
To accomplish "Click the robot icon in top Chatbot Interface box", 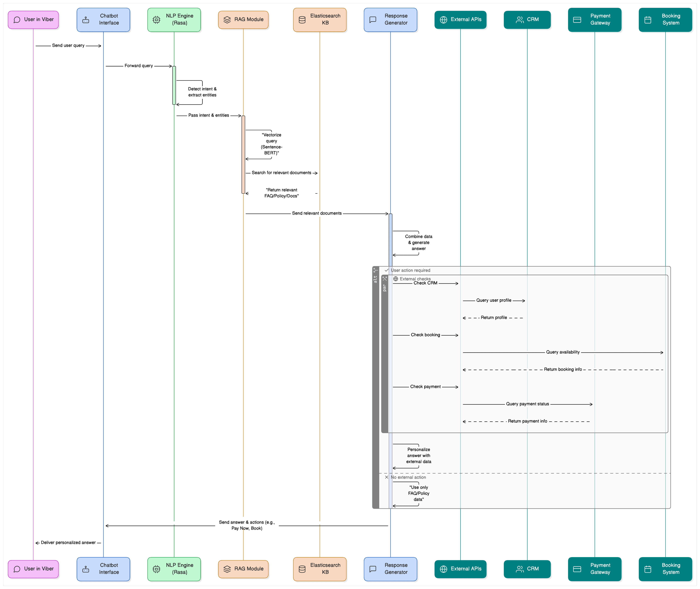I will click(85, 20).
